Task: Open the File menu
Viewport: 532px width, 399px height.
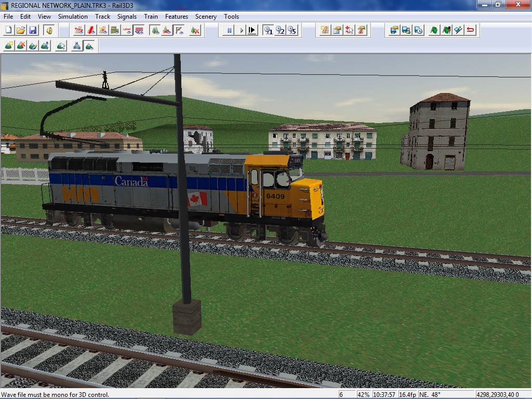Action: pyautogui.click(x=8, y=16)
